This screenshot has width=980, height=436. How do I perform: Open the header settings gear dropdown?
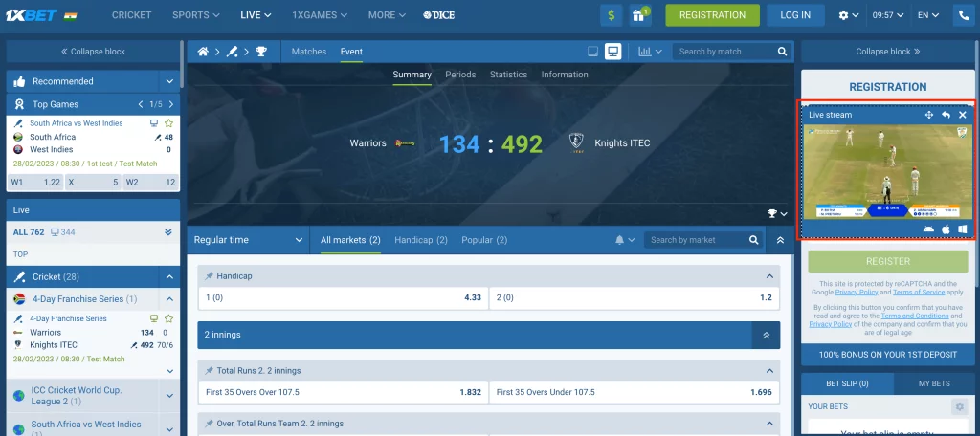[x=849, y=15]
